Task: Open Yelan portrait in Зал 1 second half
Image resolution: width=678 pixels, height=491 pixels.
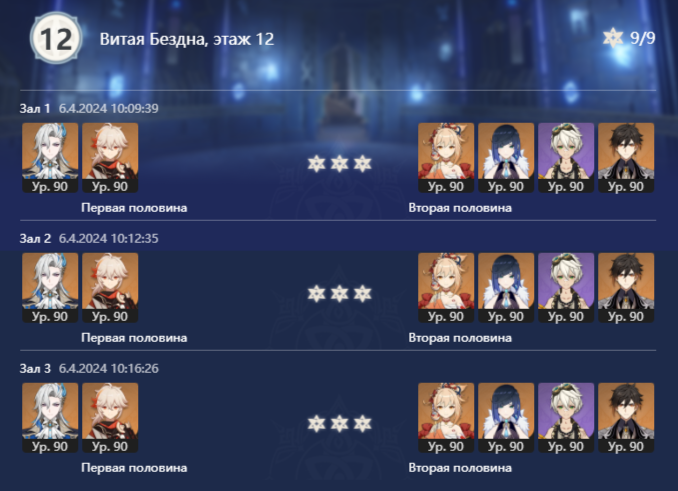Action: [x=506, y=157]
